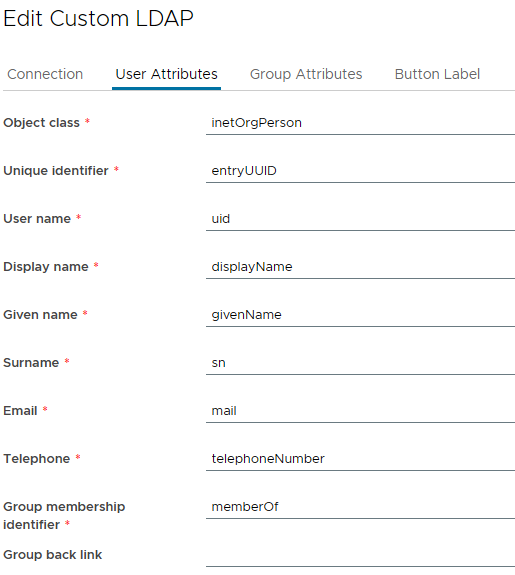The image size is (515, 575).
Task: Select the Telephone field with telephoneNumber
Action: (x=360, y=459)
